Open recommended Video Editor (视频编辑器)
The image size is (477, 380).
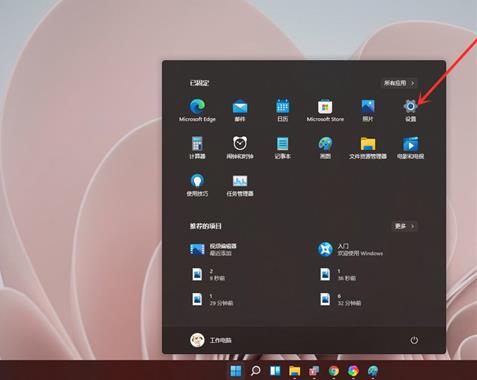(213, 249)
